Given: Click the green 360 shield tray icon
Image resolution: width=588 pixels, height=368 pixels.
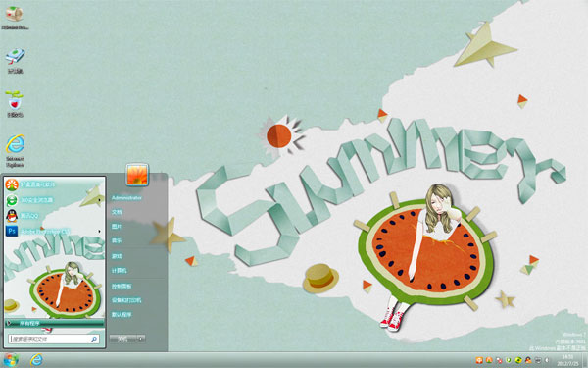Looking at the screenshot, I should [x=509, y=360].
